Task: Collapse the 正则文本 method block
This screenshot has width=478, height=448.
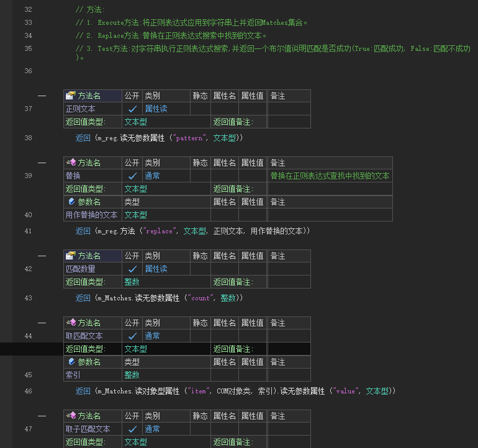Action: click(42, 96)
